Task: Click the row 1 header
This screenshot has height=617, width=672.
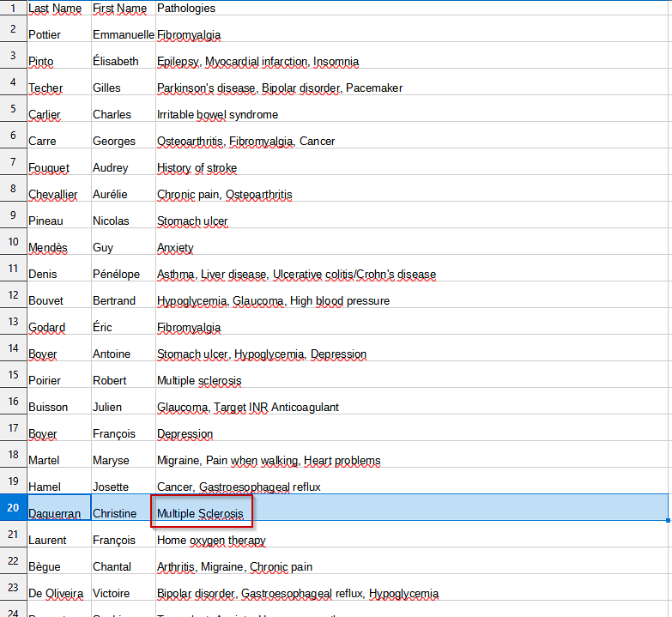Action: click(13, 7)
